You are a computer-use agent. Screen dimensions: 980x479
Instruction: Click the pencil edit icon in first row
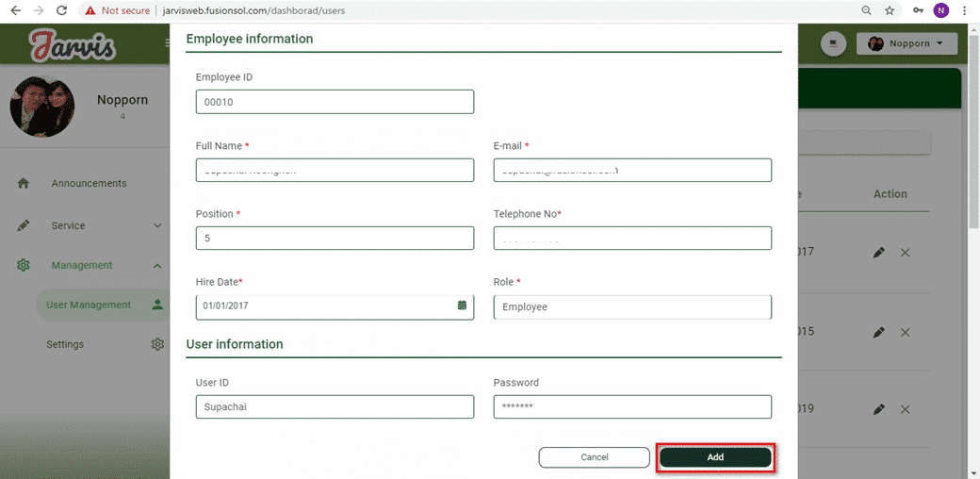pos(878,253)
